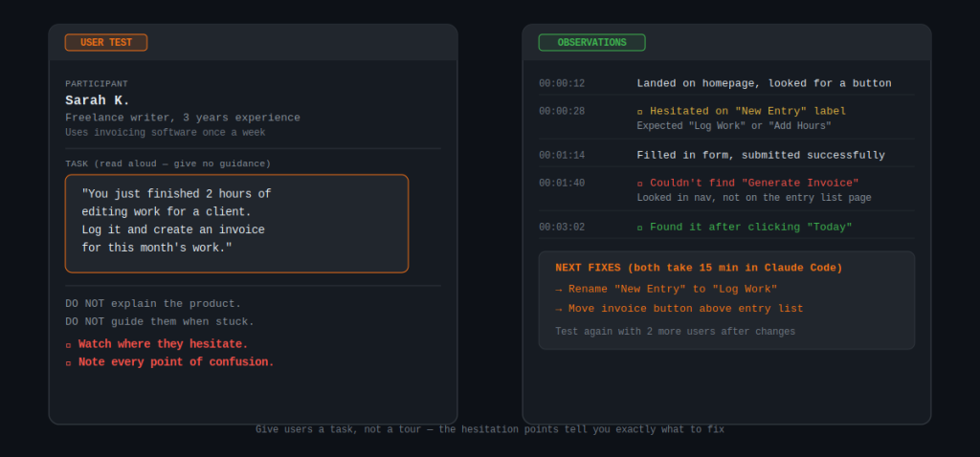Click the red square marker beside Couldn't find "Generate Invoice"
Screen dimensions: 980x457
[640, 184]
